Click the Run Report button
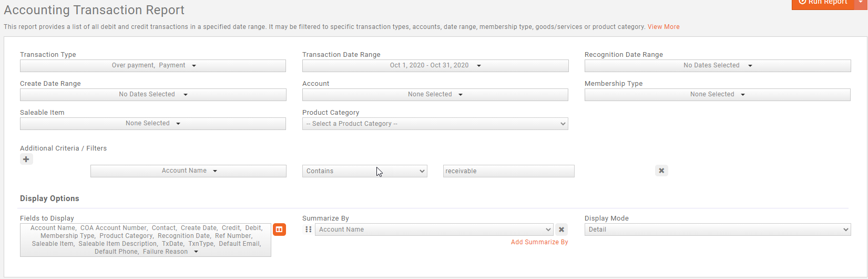The width and height of the screenshot is (868, 279). click(x=823, y=3)
